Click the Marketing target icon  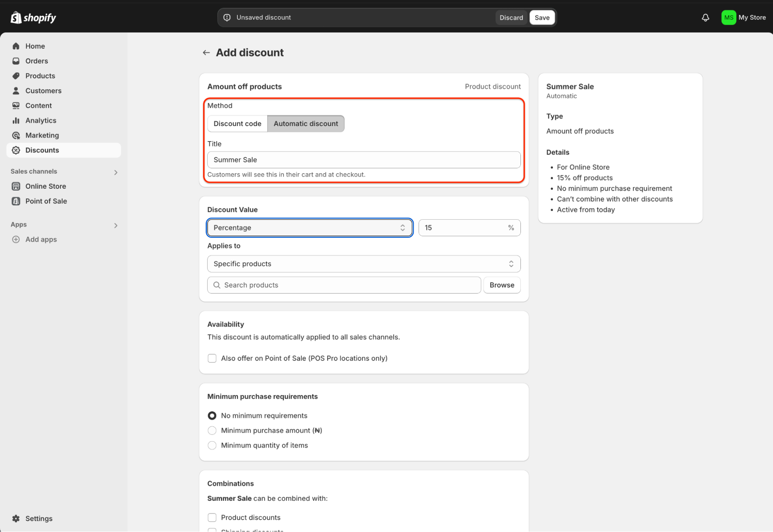click(16, 135)
